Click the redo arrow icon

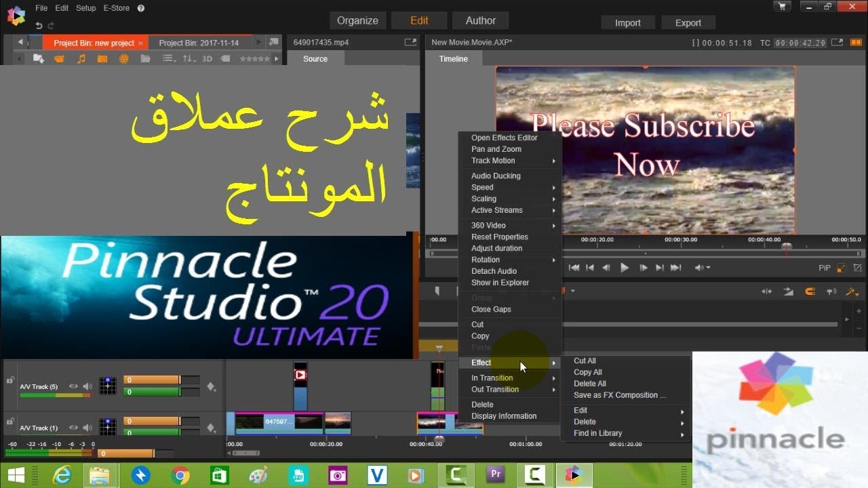51,26
